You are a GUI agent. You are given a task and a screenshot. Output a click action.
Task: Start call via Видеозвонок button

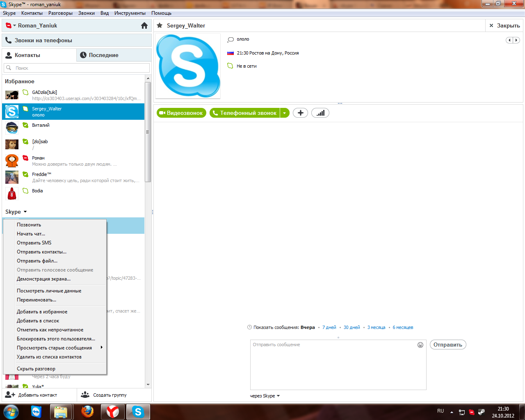coord(181,113)
